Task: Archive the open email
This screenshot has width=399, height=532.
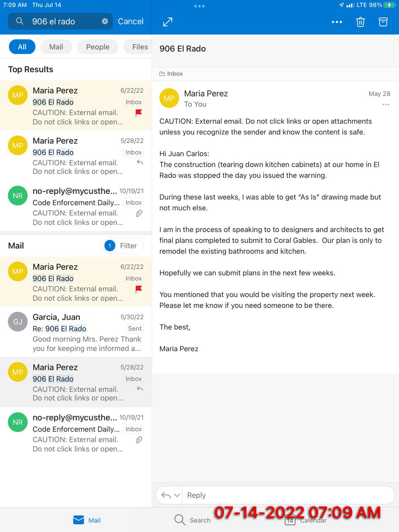Action: tap(383, 22)
